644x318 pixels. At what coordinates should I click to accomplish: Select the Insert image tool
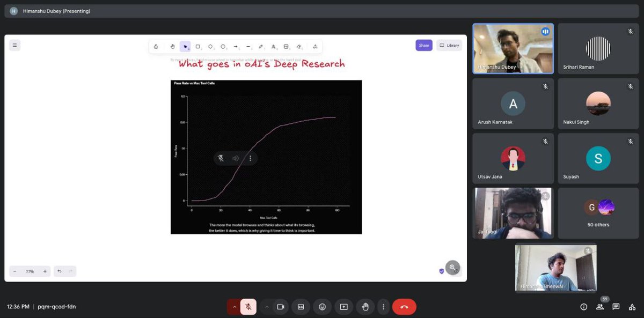286,47
